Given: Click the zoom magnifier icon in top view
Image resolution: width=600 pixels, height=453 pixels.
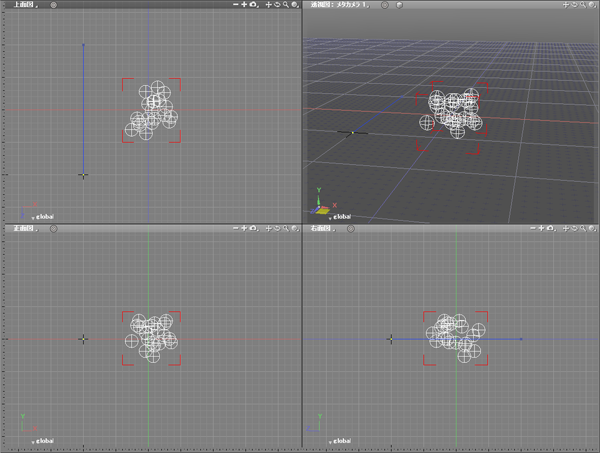Looking at the screenshot, I should click(x=285, y=5).
